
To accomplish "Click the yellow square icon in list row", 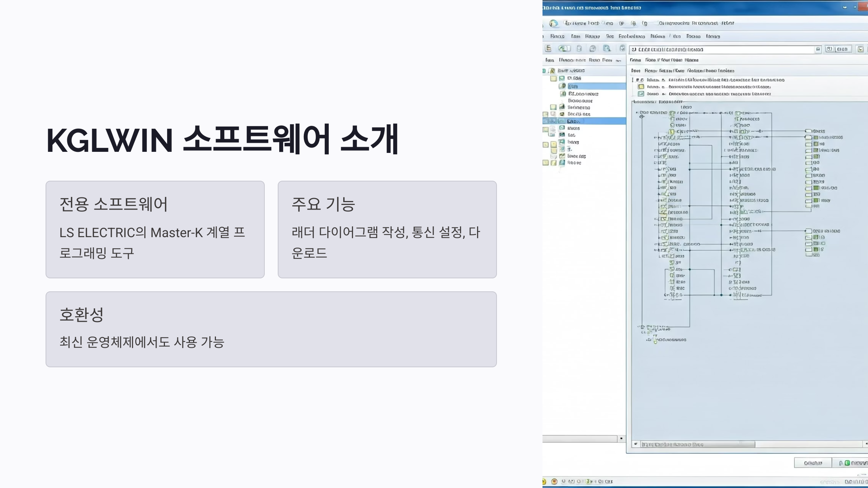I will tap(641, 87).
